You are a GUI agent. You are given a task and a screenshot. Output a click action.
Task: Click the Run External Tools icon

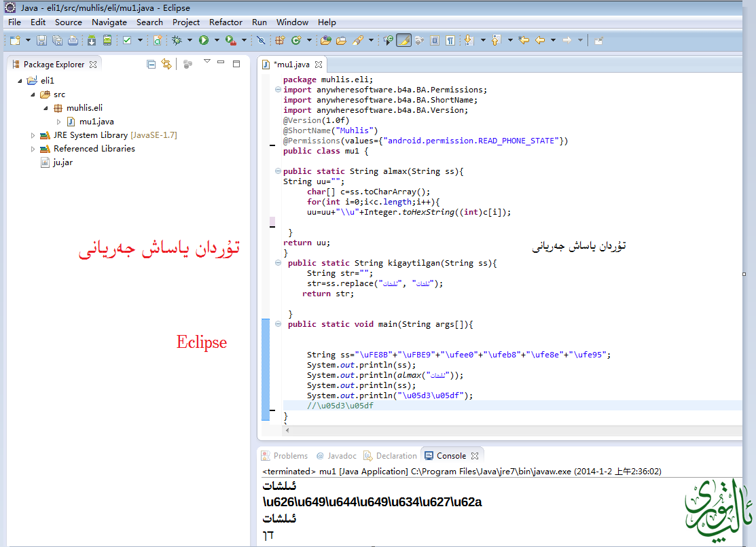point(231,41)
